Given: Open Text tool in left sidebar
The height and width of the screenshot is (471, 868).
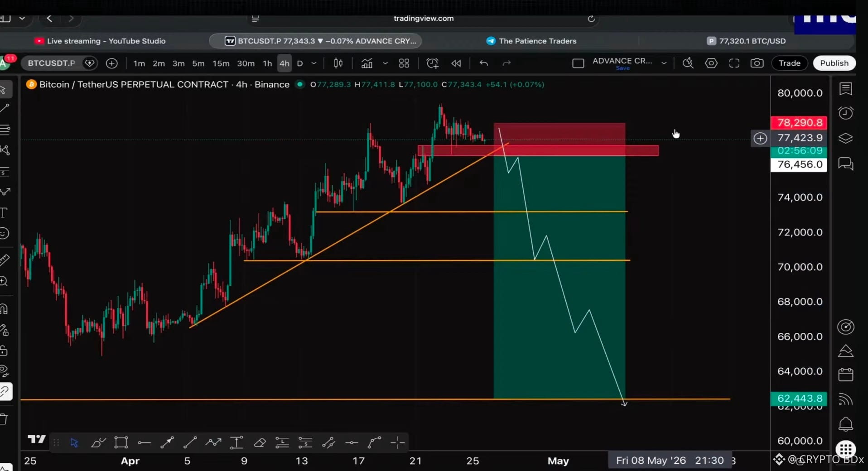Looking at the screenshot, I should click(4, 212).
